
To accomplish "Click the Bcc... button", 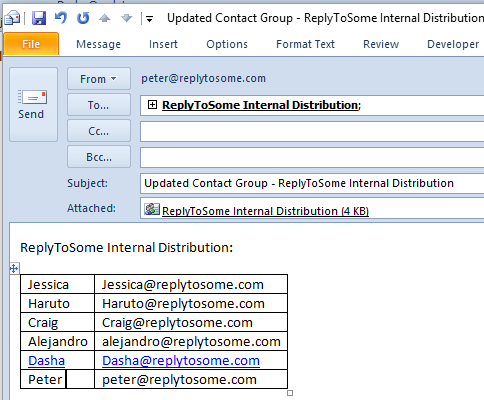I will (x=99, y=157).
